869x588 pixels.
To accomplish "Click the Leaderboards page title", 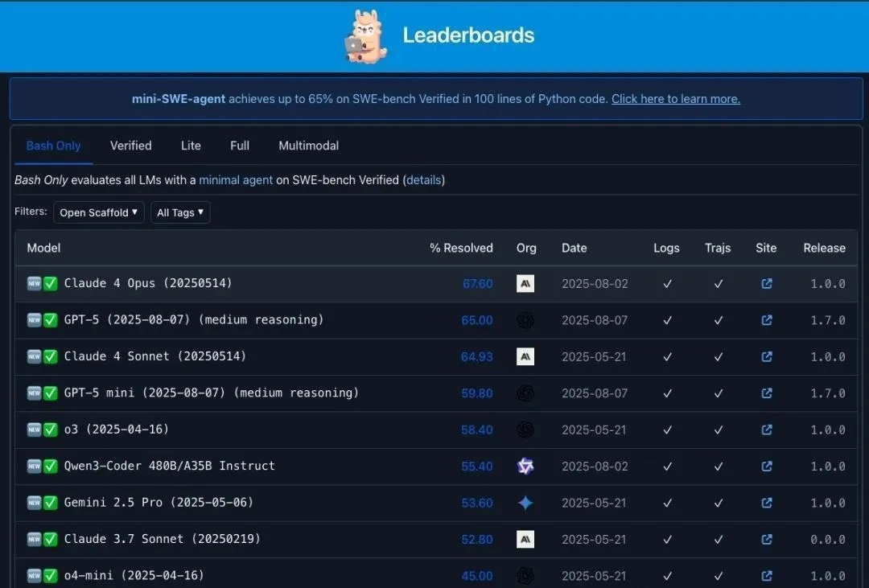I will 468,35.
